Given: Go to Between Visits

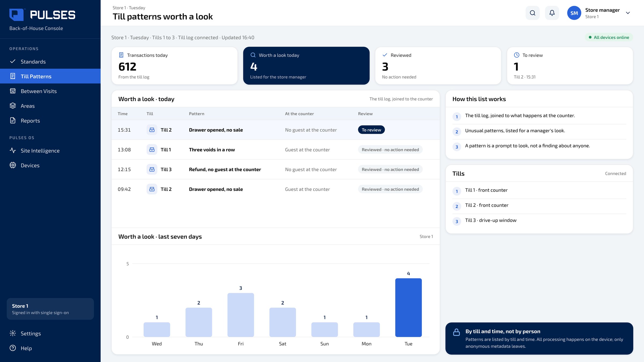Looking at the screenshot, I should pyautogui.click(x=50, y=91).
